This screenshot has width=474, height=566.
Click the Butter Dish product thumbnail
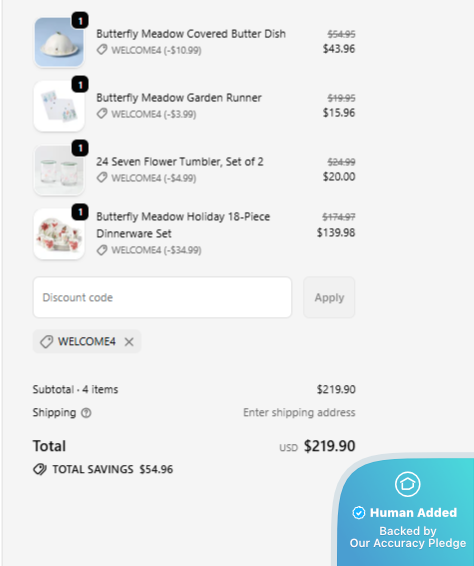coord(59,42)
